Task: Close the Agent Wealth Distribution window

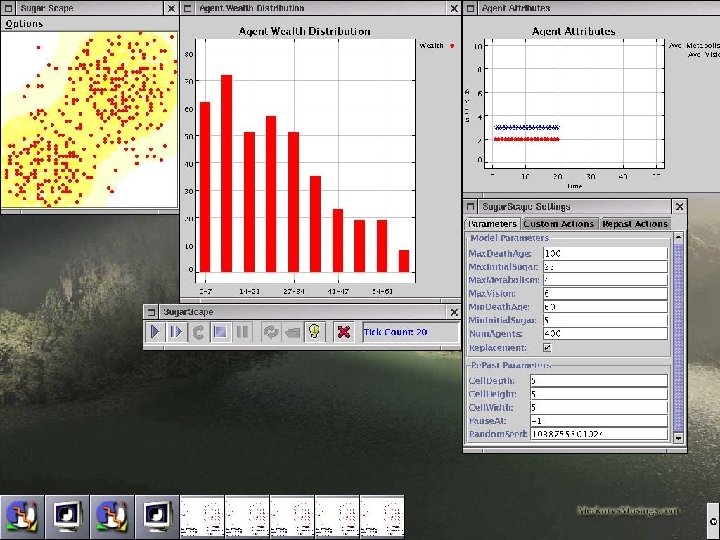Action: coord(454,8)
